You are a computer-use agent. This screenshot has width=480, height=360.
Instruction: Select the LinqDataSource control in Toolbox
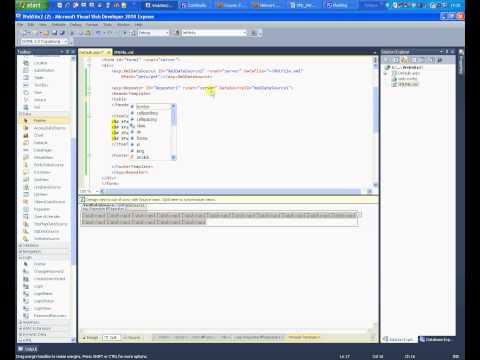(x=47, y=187)
